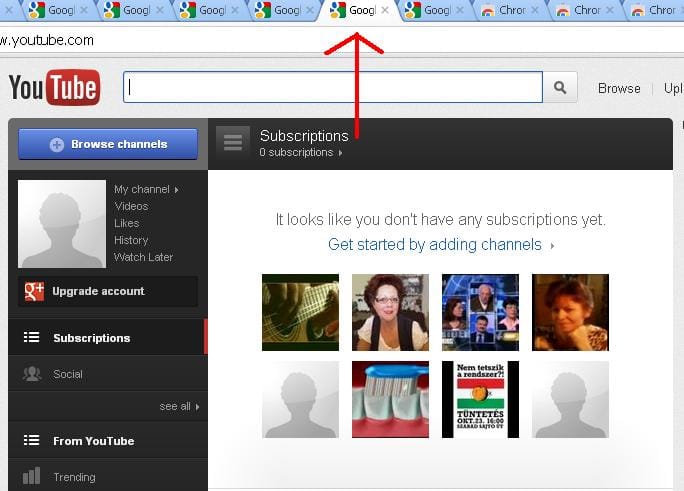Click the plus icon on Browse channels
Viewport: 684px width, 491px height.
pyautogui.click(x=57, y=144)
